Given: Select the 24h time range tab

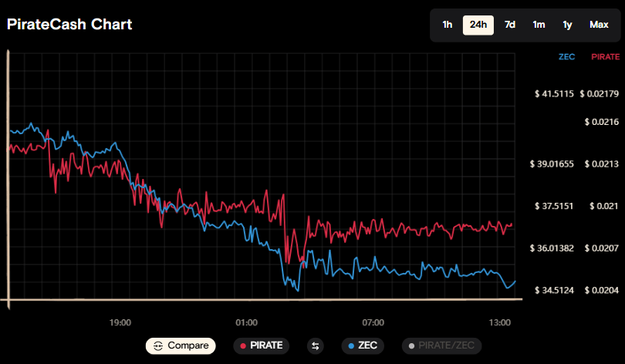Looking at the screenshot, I should [478, 25].
